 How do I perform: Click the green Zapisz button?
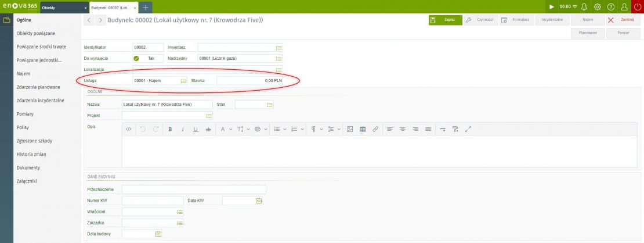[x=446, y=20]
